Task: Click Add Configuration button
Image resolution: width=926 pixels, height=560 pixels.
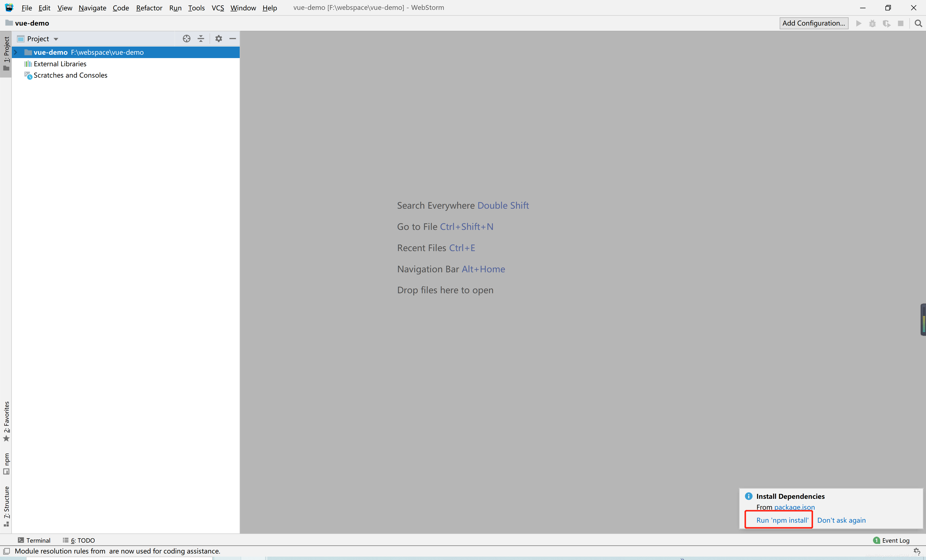Action: 814,23
